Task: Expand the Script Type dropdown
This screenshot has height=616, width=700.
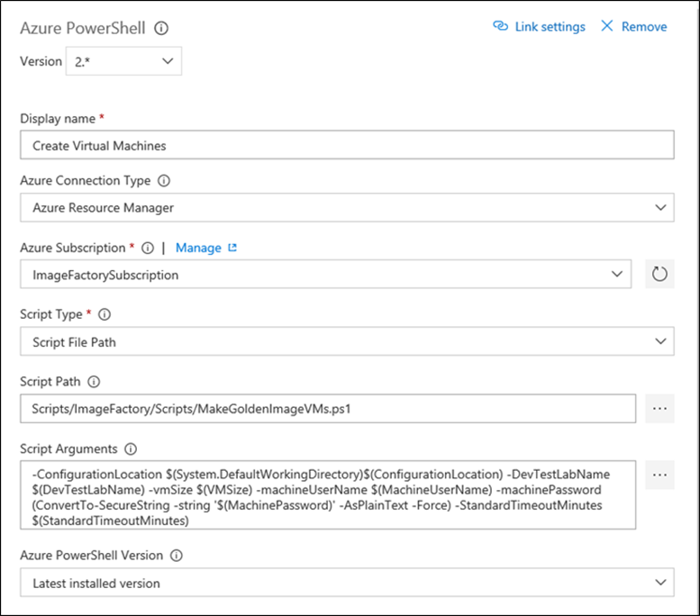Action: [346, 341]
